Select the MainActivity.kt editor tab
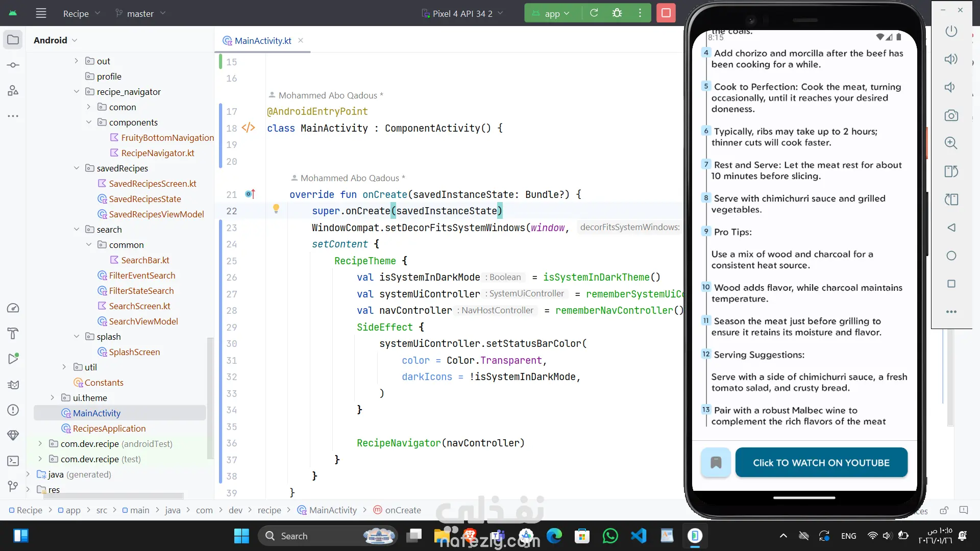Screen dimensions: 980x551 [x=262, y=41]
